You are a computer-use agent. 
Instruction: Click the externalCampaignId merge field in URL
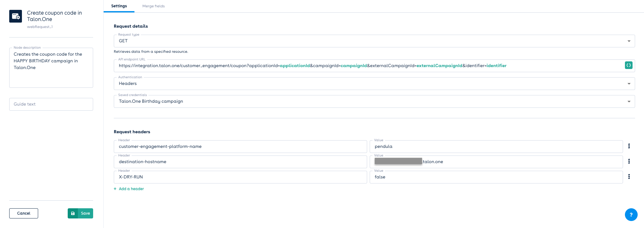coord(439,66)
